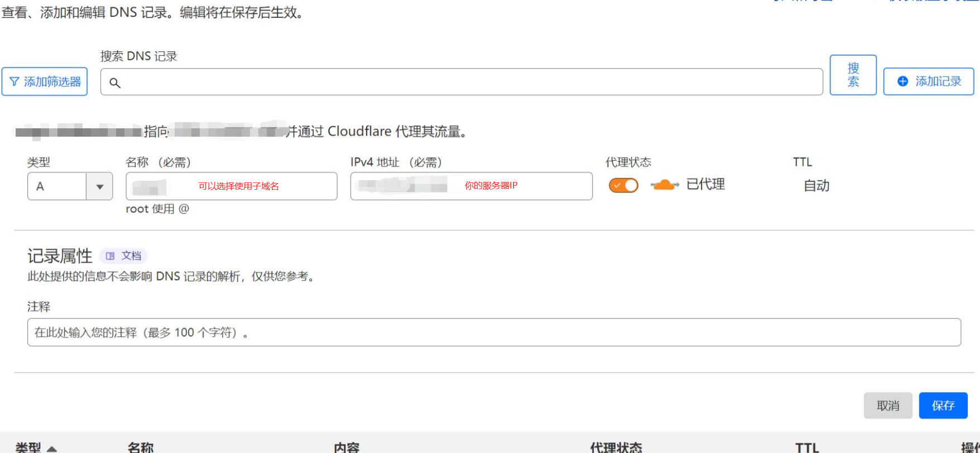Click the funnel icon on 添加筛选器
This screenshot has width=980, height=453.
15,82
